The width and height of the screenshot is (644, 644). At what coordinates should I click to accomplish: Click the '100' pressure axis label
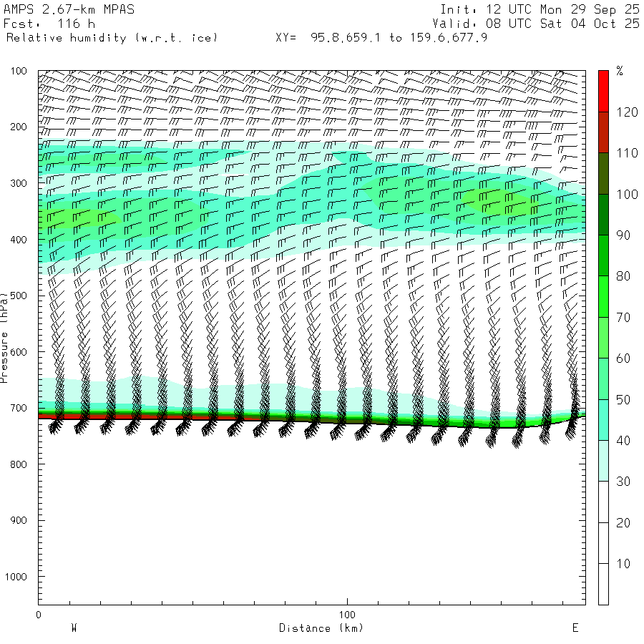coord(19,71)
